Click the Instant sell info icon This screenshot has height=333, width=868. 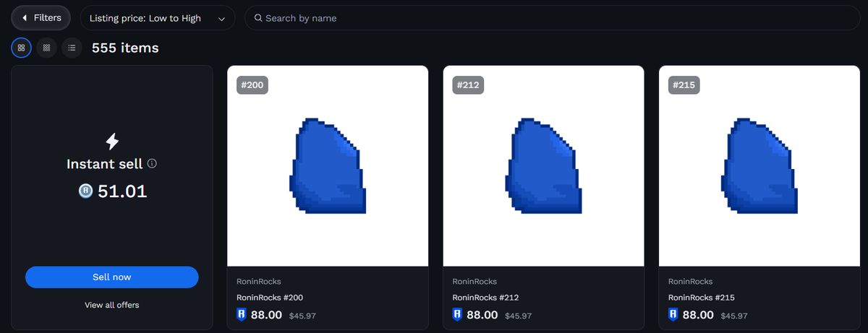(152, 164)
